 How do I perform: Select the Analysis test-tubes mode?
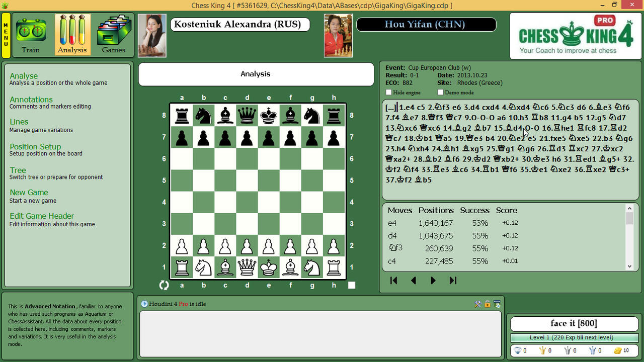[x=72, y=34]
